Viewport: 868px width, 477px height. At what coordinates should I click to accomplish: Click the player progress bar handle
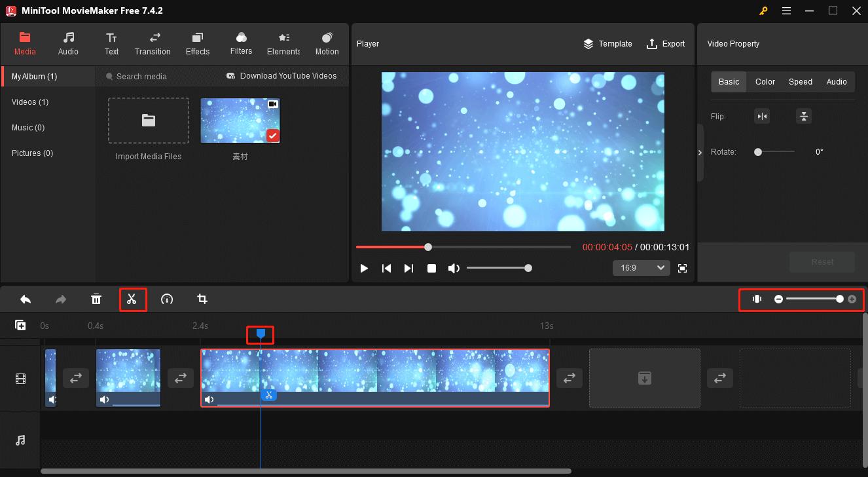click(428, 247)
